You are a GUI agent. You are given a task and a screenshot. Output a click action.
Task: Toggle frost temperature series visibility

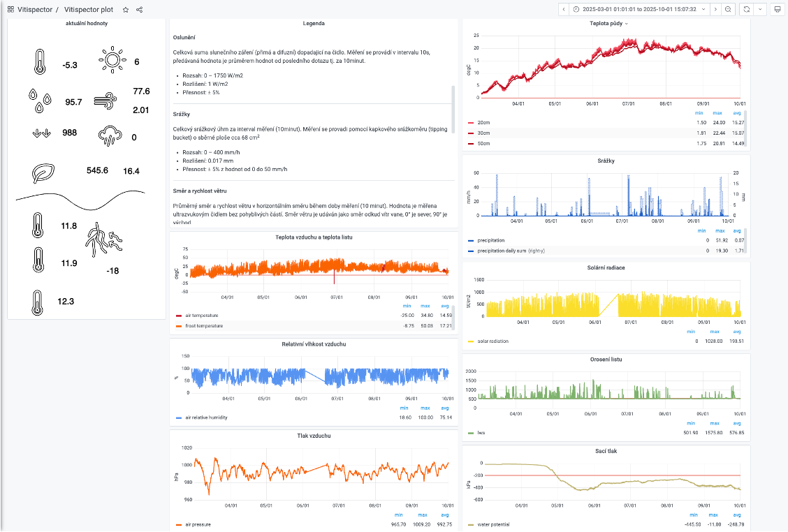point(204,326)
